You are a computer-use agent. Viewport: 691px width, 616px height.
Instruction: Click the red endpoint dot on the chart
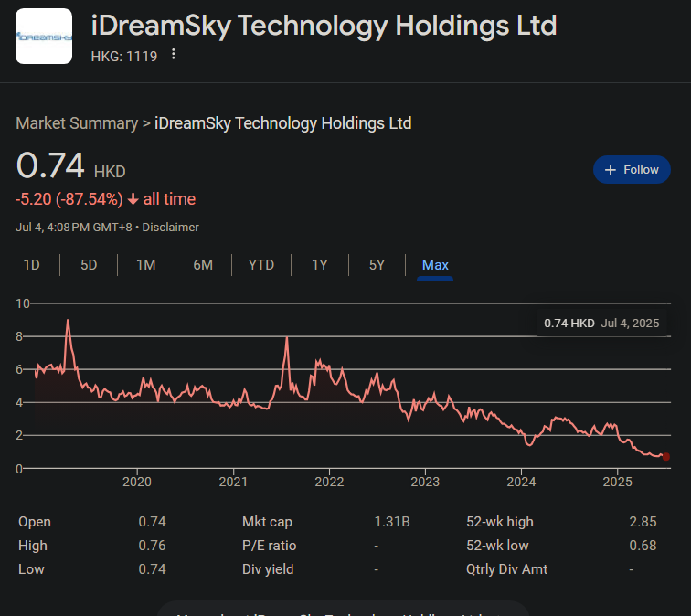pos(666,457)
